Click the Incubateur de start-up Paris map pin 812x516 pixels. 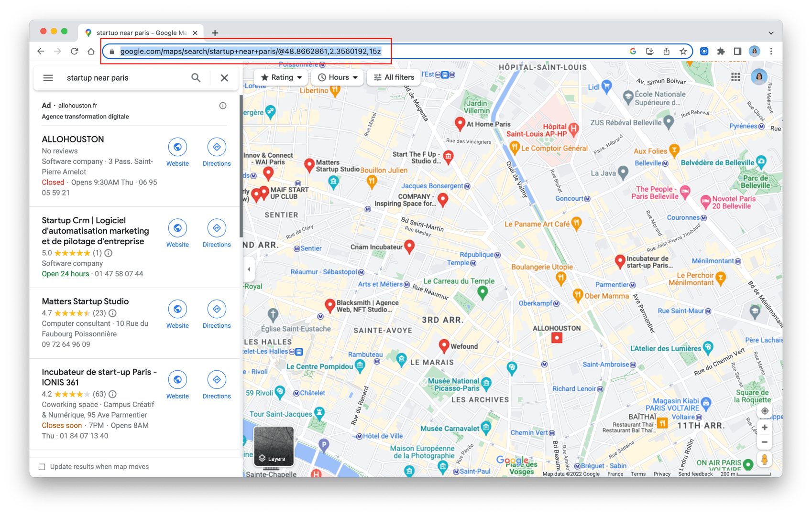click(620, 262)
